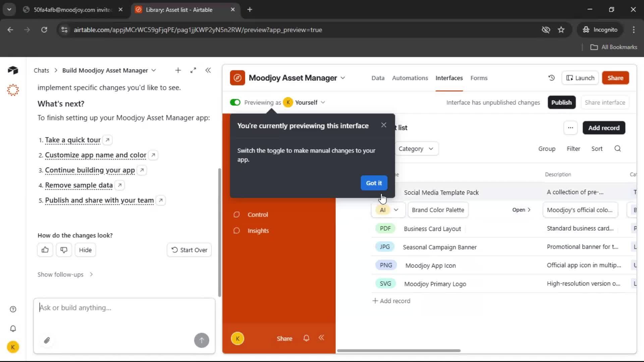Click the horizontal scrollbar of the list
This screenshot has width=644, height=362.
(x=399, y=351)
